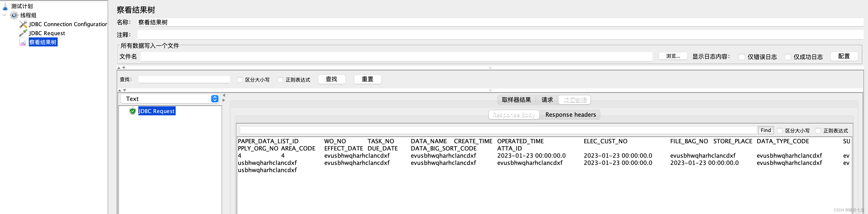Screen dimensions: 868x214
Task: Click the 浏览 browse button
Action: [x=673, y=56]
